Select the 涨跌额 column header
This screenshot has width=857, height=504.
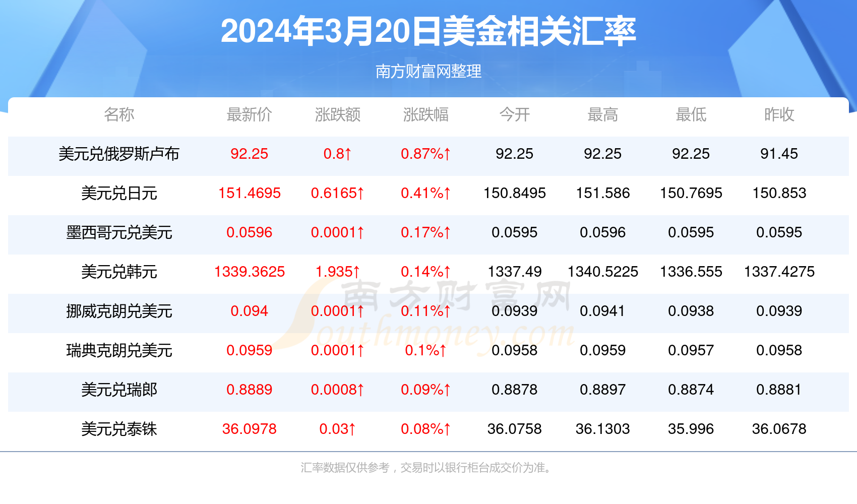pyautogui.click(x=337, y=114)
